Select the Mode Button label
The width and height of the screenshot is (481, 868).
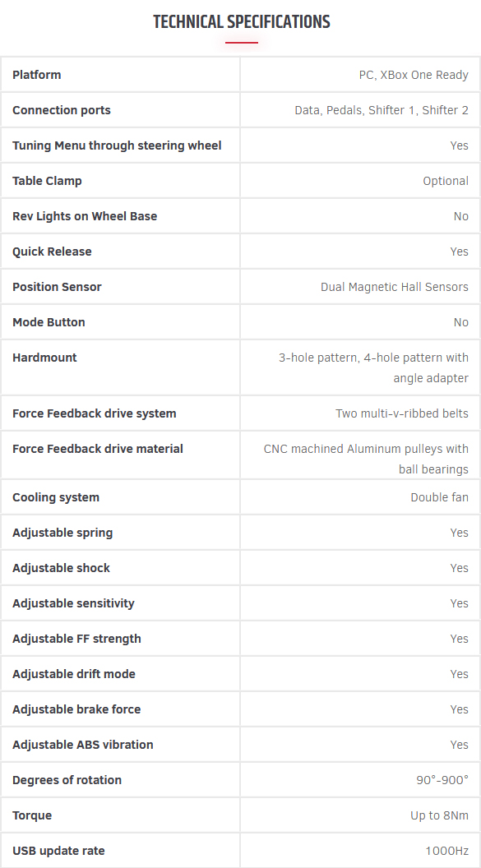pyautogui.click(x=49, y=322)
